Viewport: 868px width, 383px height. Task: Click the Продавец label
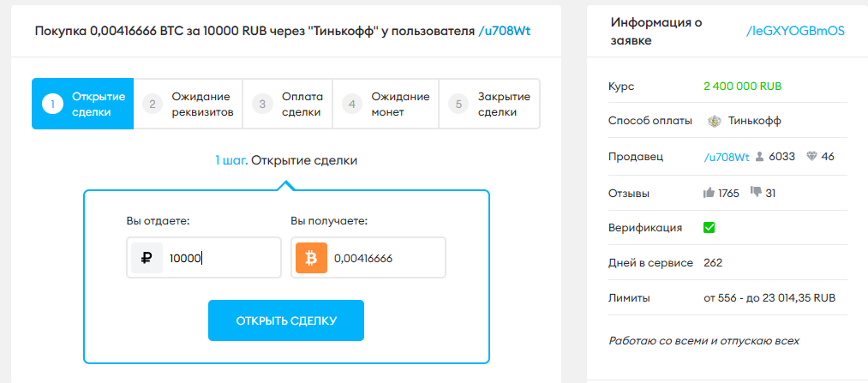pos(636,157)
